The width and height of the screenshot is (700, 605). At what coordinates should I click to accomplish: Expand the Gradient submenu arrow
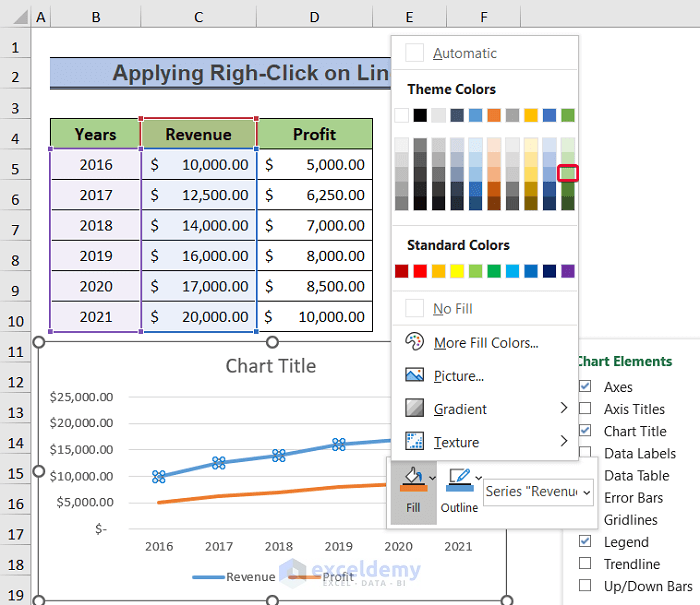[x=564, y=408]
